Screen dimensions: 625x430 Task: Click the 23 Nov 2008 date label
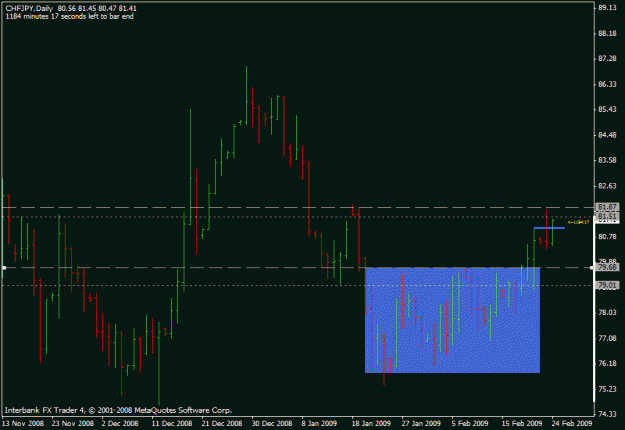(73, 423)
